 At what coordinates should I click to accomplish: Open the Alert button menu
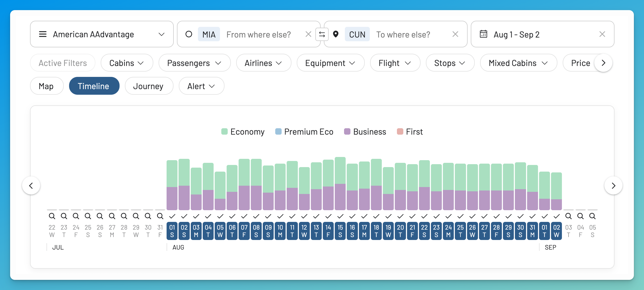201,86
